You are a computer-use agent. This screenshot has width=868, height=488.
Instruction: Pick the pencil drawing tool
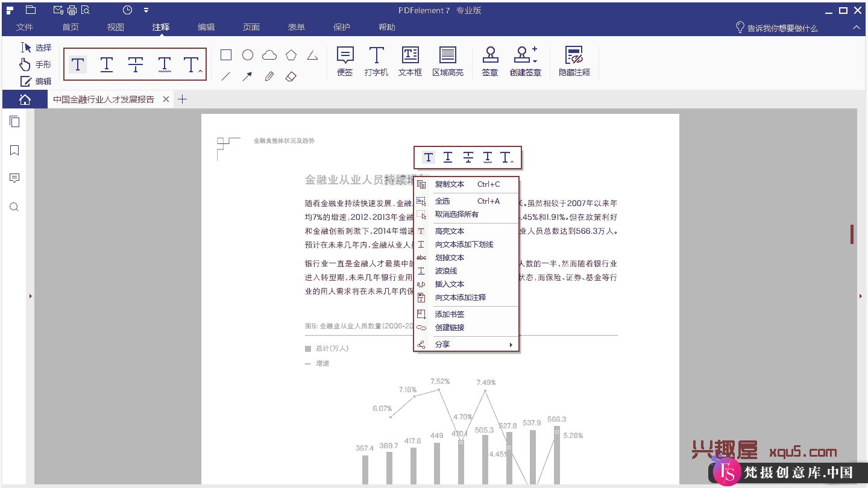[269, 77]
